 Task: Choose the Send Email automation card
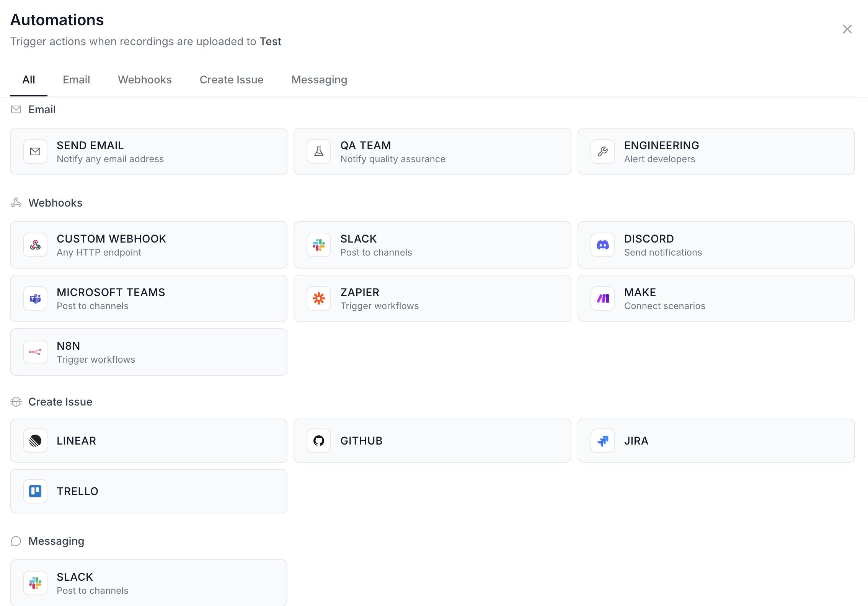click(148, 151)
